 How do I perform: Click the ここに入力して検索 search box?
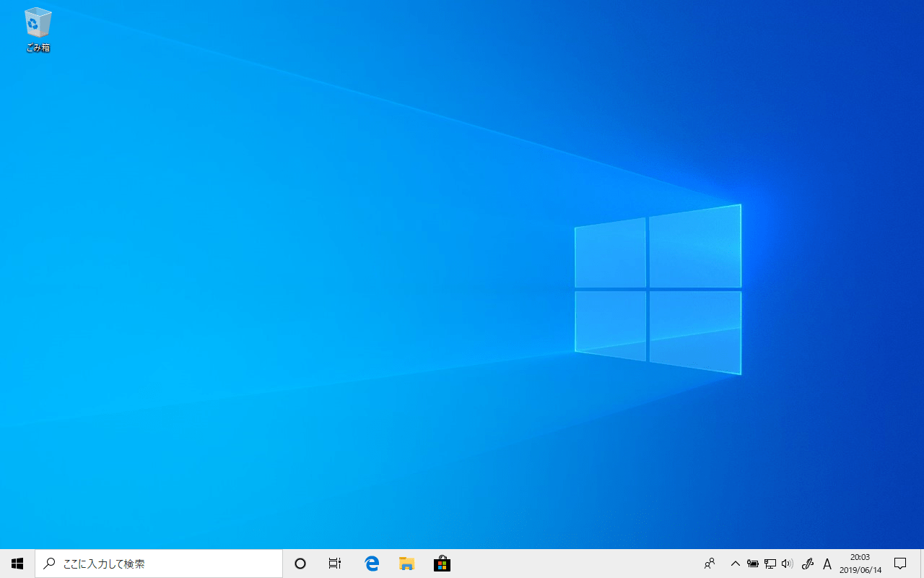tap(159, 564)
